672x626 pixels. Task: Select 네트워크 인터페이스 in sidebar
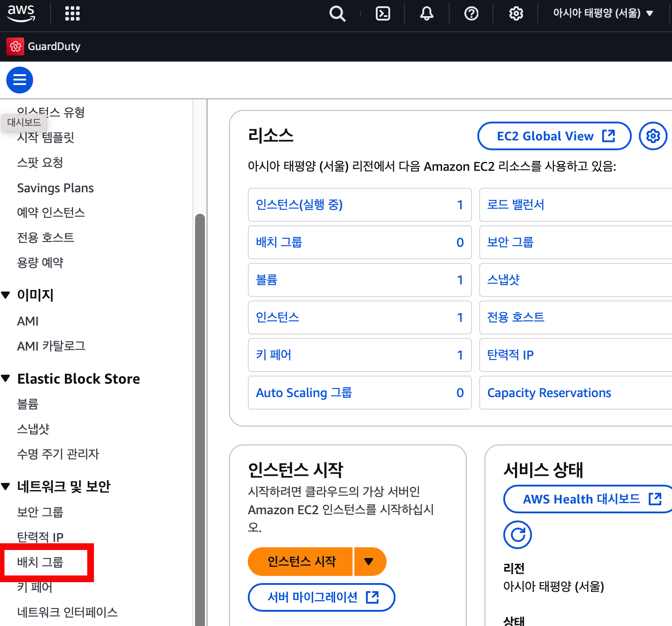[68, 612]
